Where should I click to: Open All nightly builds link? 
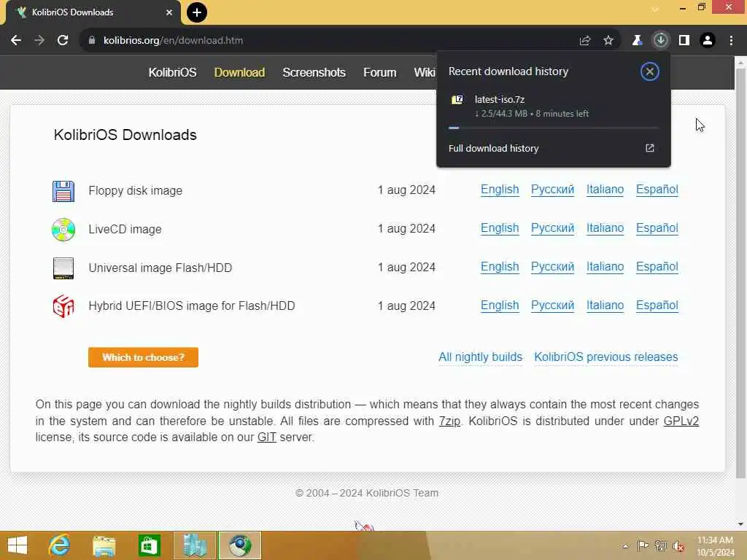point(480,357)
